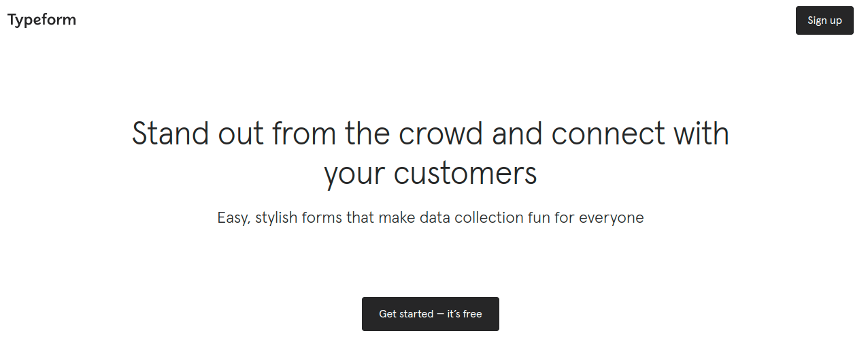Viewport: 868px width, 344px height.
Task: Click the word 'out' in the headline
Action: 241,133
